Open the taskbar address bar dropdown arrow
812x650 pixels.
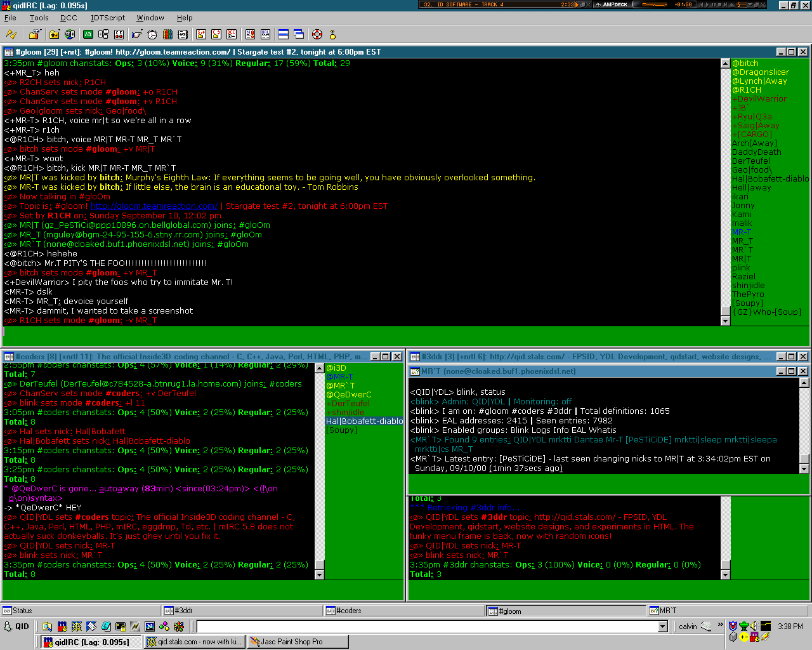click(663, 627)
